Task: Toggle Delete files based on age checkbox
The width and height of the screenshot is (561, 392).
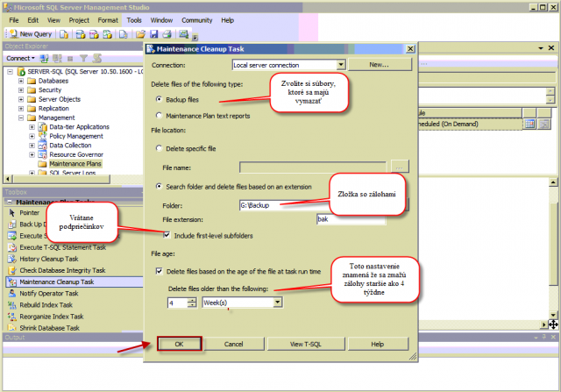Action: pyautogui.click(x=160, y=271)
